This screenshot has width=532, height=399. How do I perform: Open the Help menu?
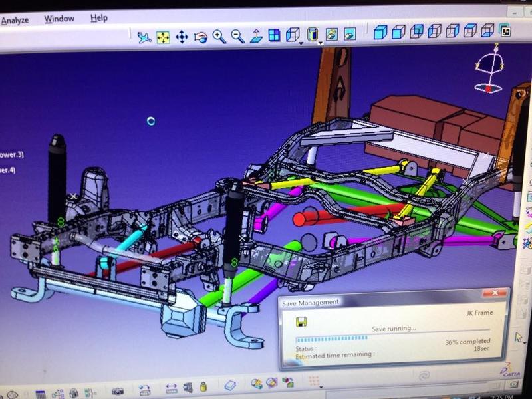coord(99,17)
